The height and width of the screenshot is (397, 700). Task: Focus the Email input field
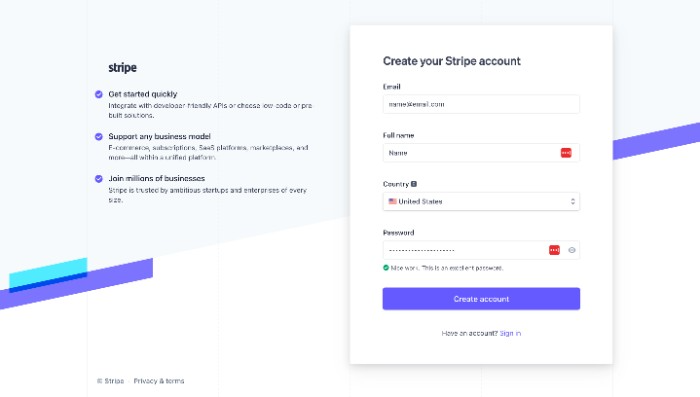[481, 104]
